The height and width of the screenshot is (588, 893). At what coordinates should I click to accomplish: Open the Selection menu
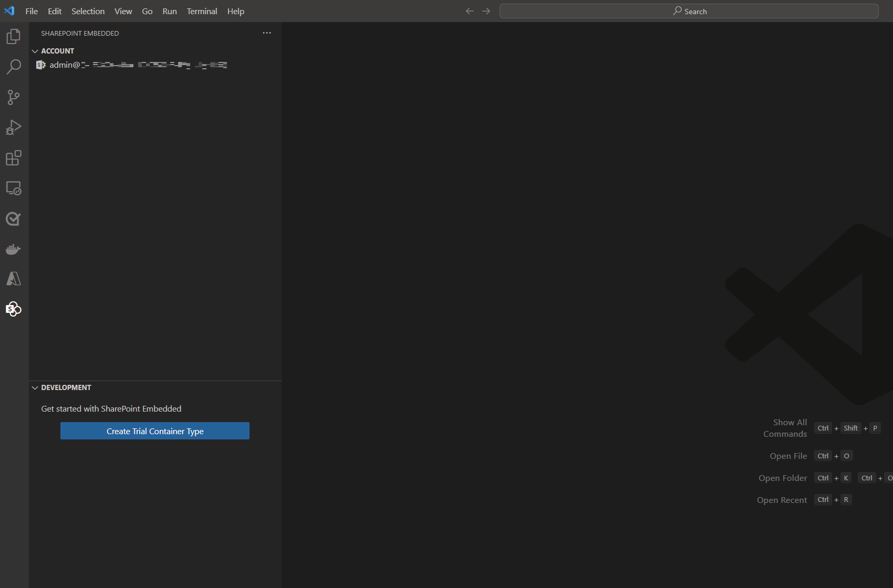(88, 11)
